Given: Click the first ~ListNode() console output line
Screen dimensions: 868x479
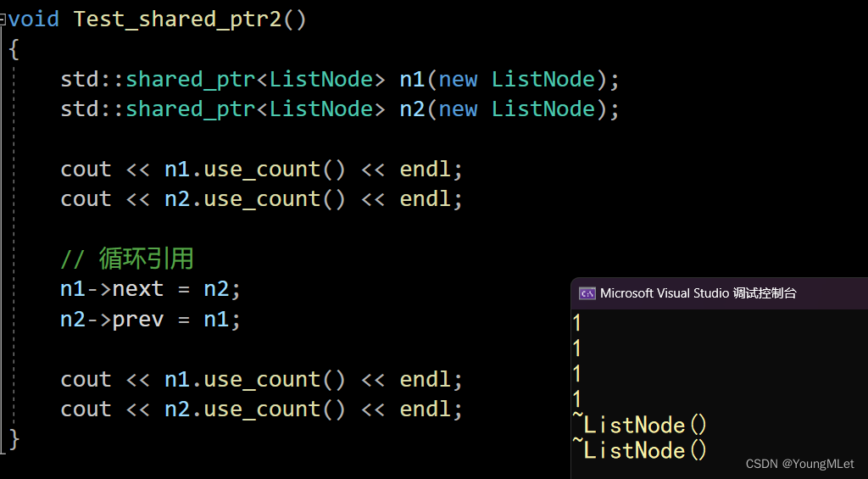Looking at the screenshot, I should coord(640,426).
